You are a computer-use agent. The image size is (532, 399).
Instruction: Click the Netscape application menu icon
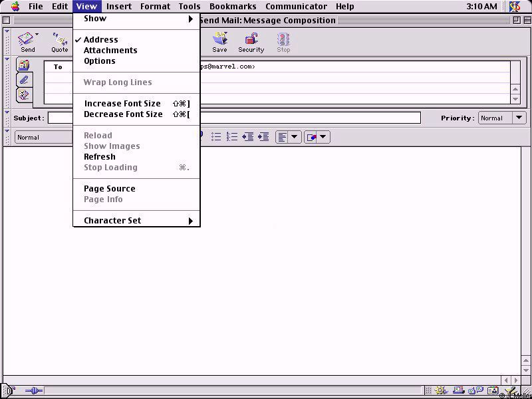pos(515,6)
